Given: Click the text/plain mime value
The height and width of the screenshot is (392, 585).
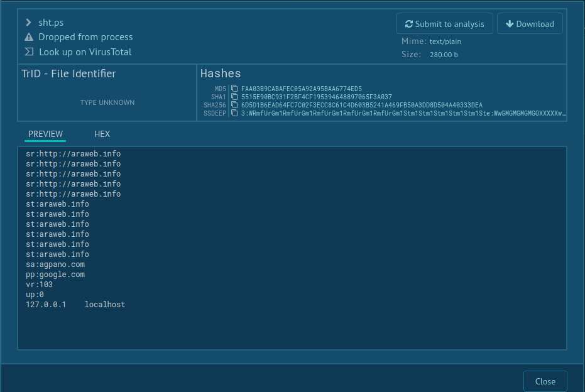Looking at the screenshot, I should [x=445, y=41].
